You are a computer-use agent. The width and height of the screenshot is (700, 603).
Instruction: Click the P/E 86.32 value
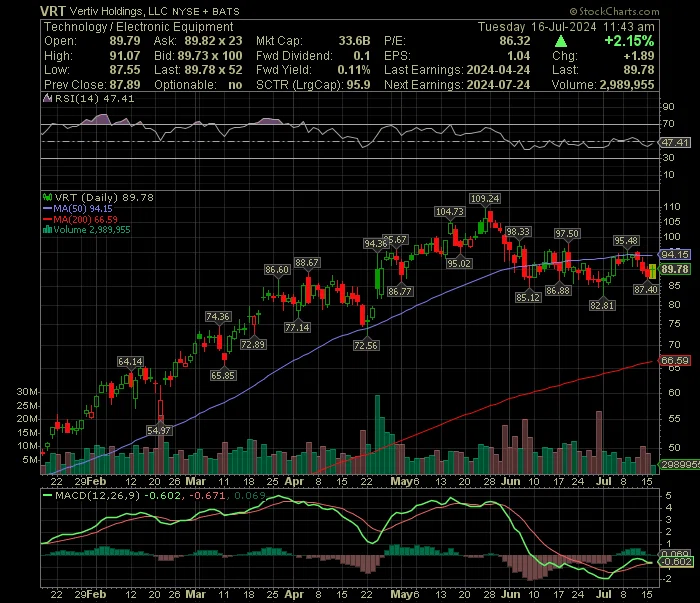click(515, 41)
